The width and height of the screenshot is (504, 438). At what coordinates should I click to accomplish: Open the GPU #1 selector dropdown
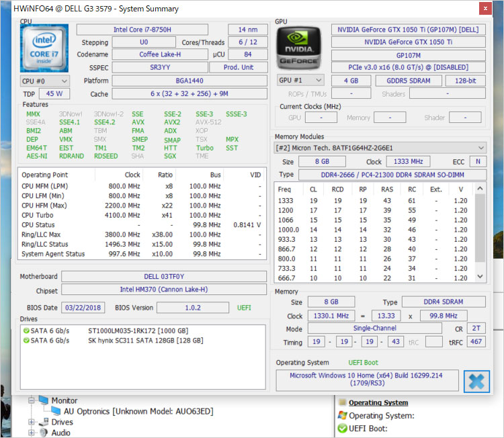[299, 81]
